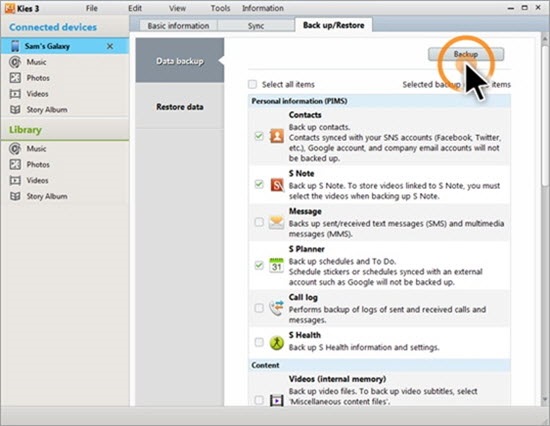Viewport: 550px width, 426px height.
Task: Click the Kies 3 application logo icon
Action: pos(9,8)
